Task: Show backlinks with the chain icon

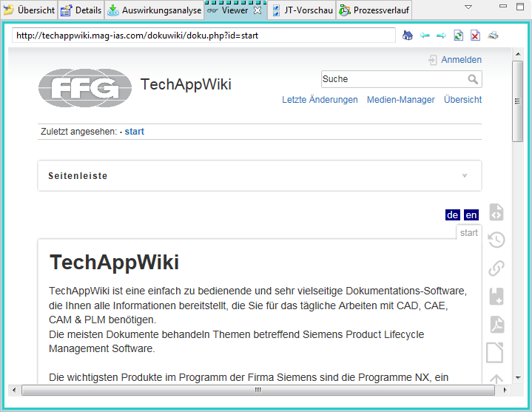Action: (x=496, y=268)
